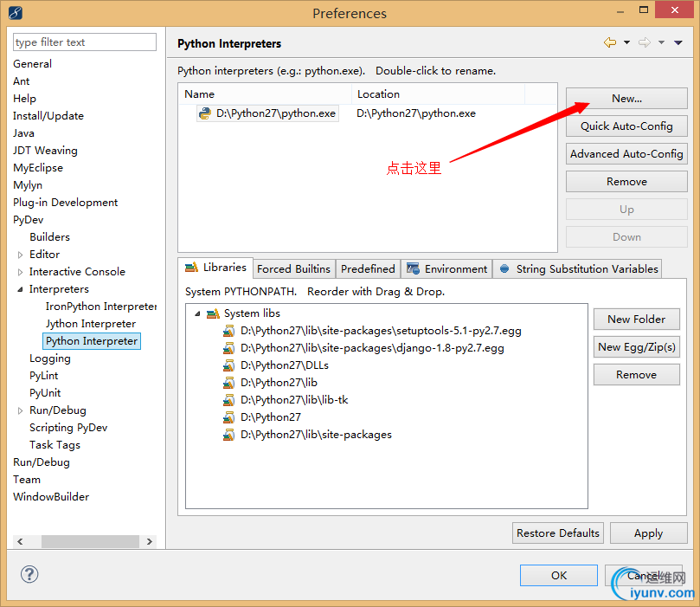Click the python icon beside D:\Python27\python.exe name
The height and width of the screenshot is (607, 700).
(x=205, y=113)
